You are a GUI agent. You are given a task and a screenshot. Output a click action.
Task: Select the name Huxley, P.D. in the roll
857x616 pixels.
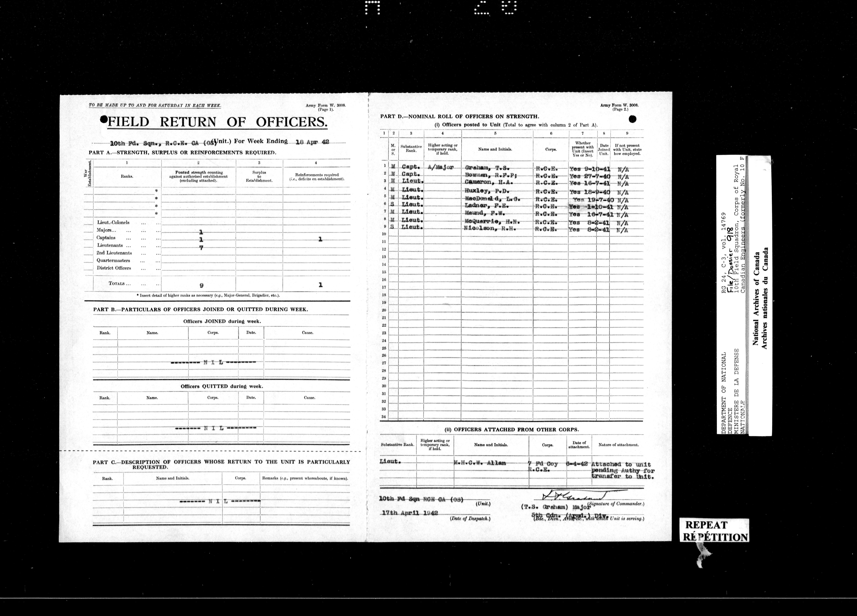[487, 191]
